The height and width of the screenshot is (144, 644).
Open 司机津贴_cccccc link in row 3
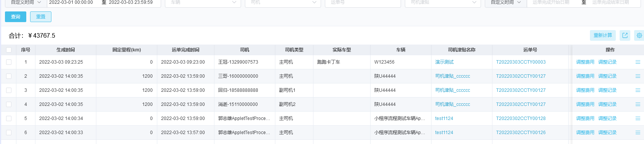452,90
